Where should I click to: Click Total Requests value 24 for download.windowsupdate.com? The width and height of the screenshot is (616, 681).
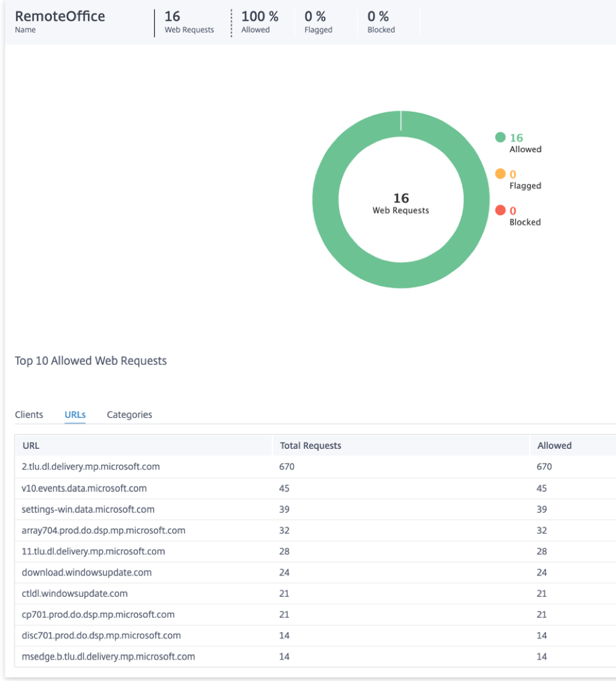284,573
